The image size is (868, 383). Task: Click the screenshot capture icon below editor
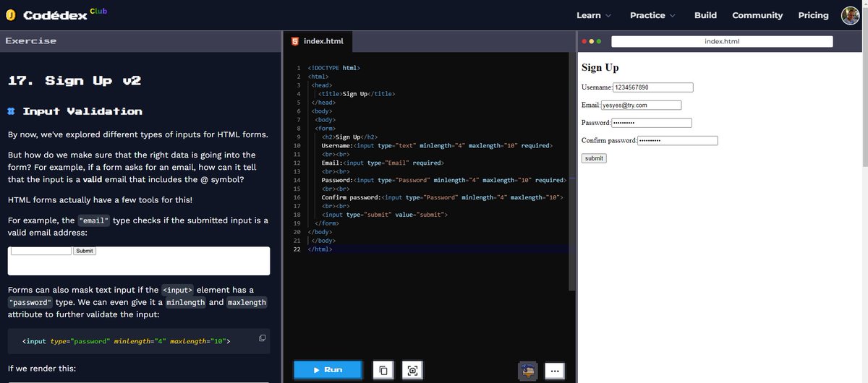coord(412,371)
